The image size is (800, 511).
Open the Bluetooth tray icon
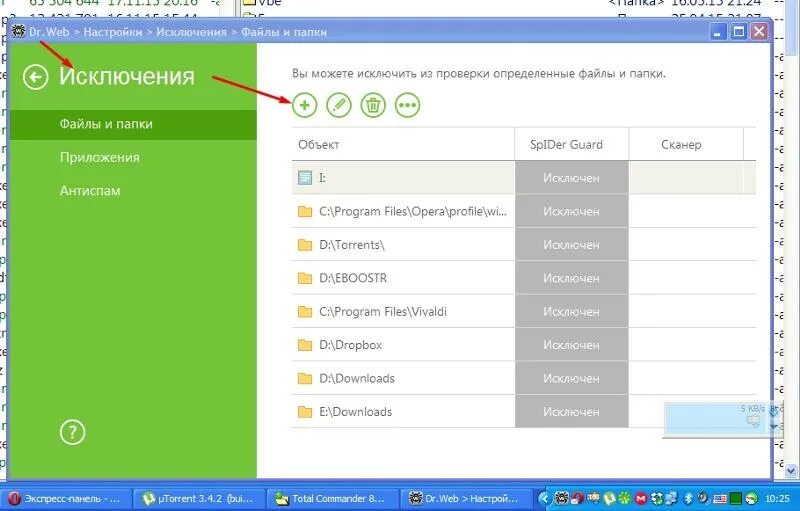[688, 498]
